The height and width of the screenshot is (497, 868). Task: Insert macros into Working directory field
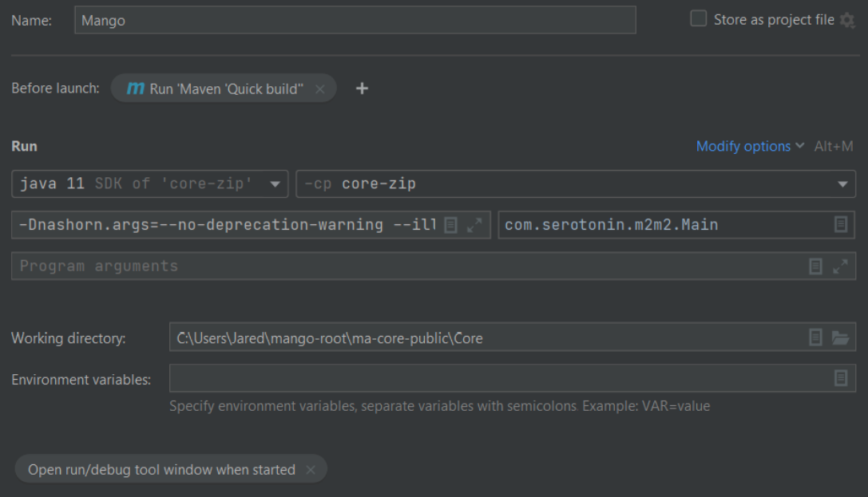click(815, 337)
